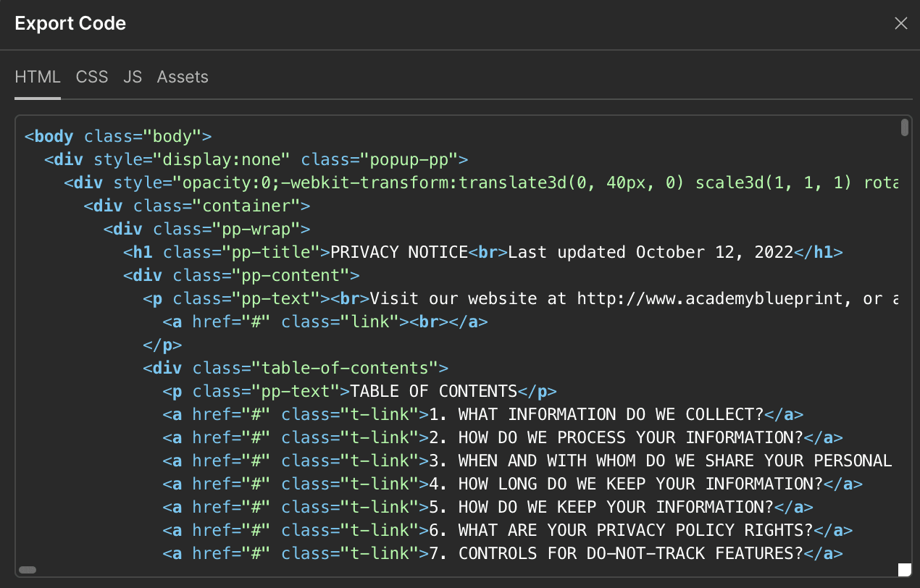Open the JS tab
This screenshot has height=588, width=920.
point(133,77)
